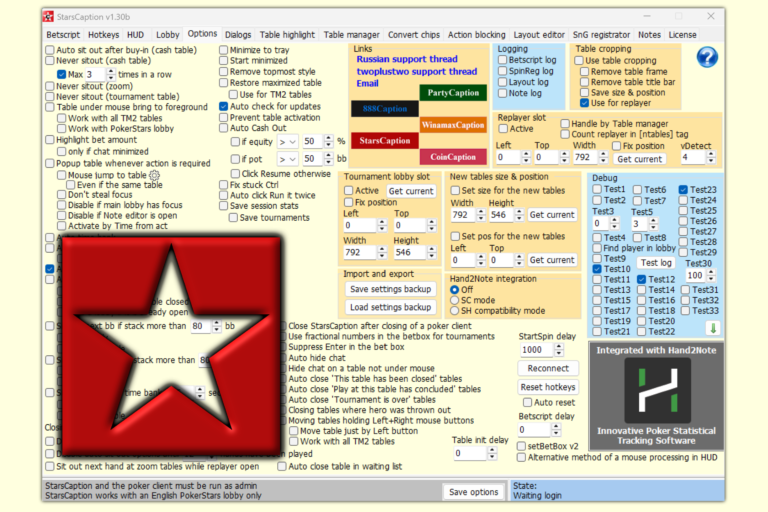Open the License tab
The image size is (768, 512).
682,35
